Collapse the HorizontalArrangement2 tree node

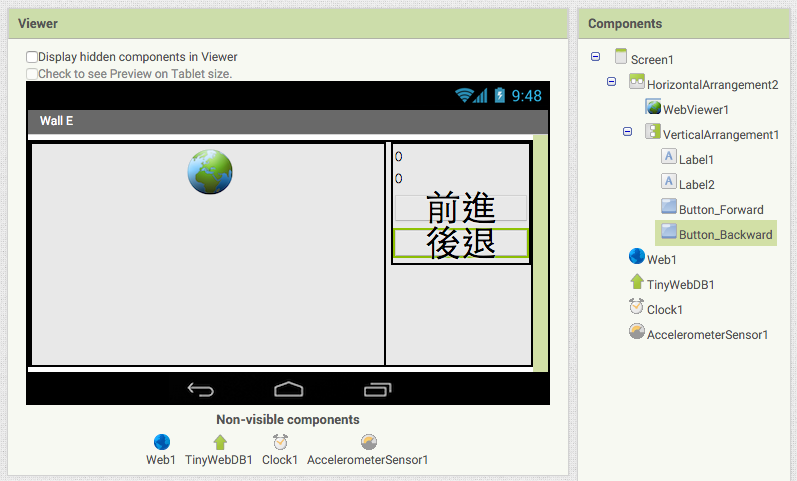(x=611, y=81)
